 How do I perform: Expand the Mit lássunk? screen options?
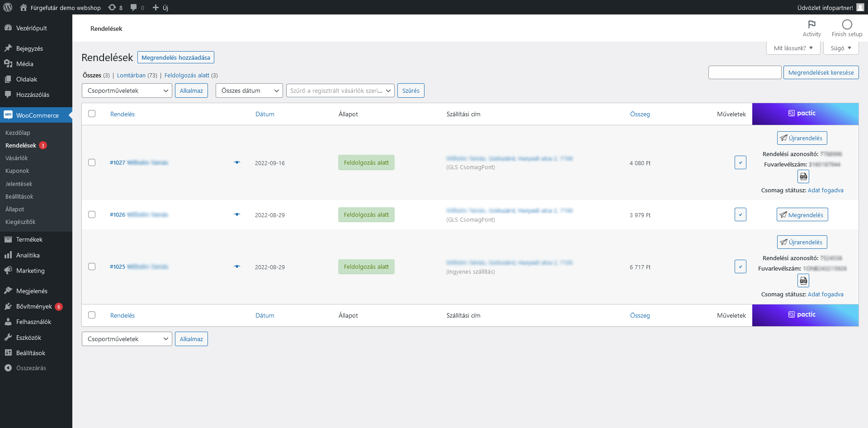click(793, 48)
